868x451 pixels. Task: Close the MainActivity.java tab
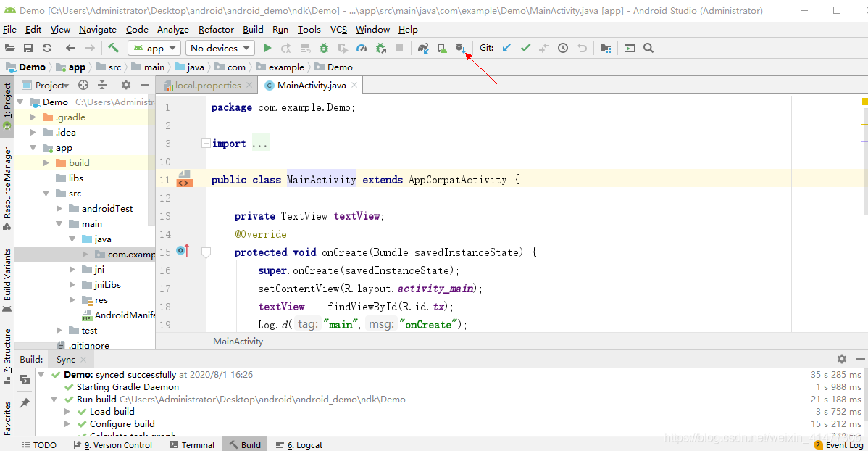click(x=354, y=85)
